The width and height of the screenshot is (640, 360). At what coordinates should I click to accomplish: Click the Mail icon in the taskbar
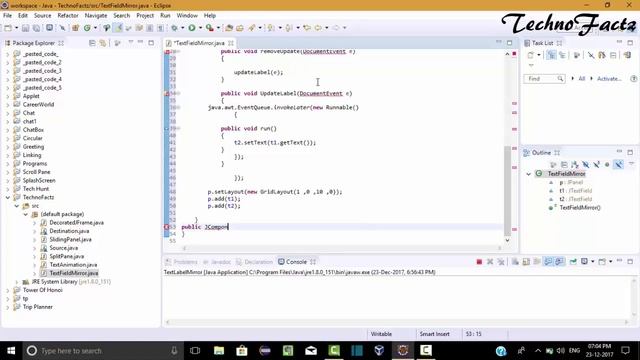click(311, 350)
